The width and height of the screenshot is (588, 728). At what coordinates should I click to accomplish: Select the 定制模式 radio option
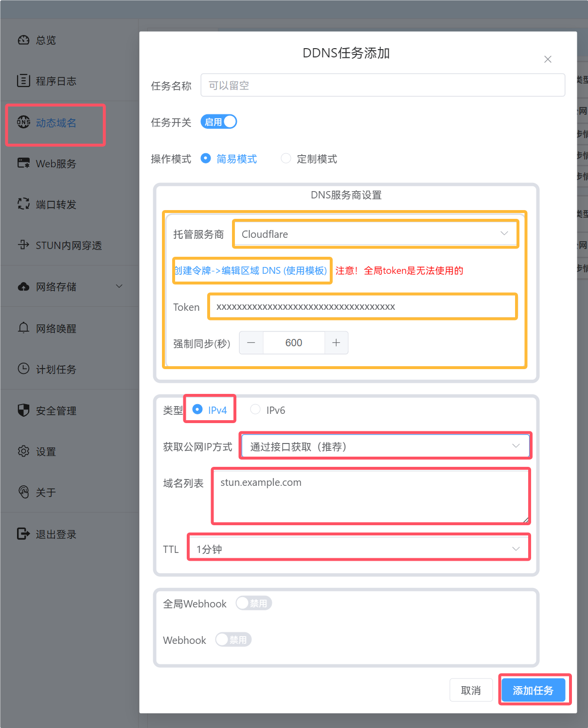286,159
